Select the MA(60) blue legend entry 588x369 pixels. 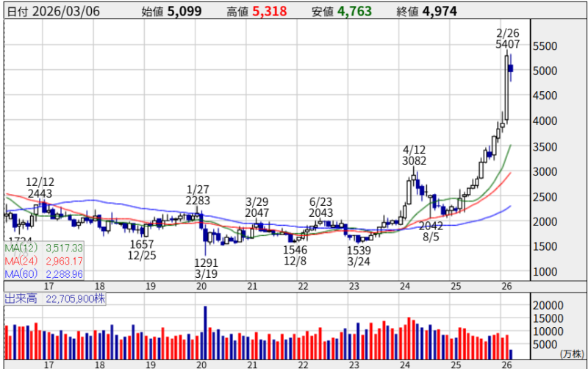point(43,273)
